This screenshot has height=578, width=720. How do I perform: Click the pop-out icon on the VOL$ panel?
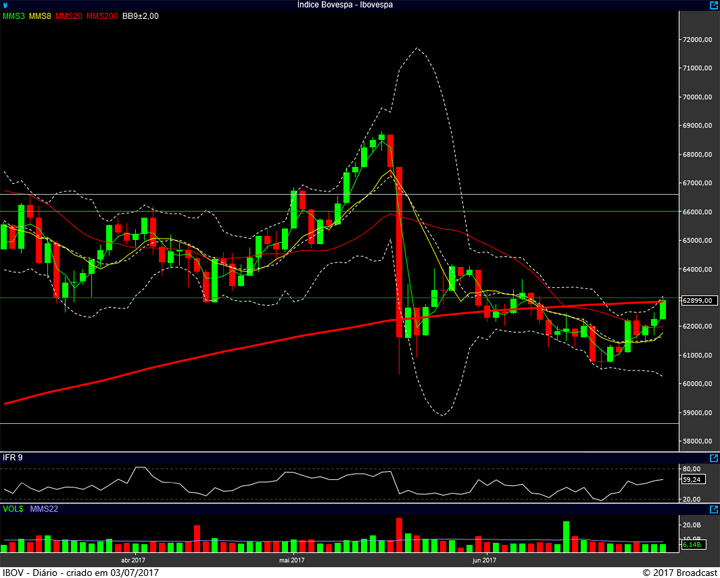pyautogui.click(x=714, y=509)
